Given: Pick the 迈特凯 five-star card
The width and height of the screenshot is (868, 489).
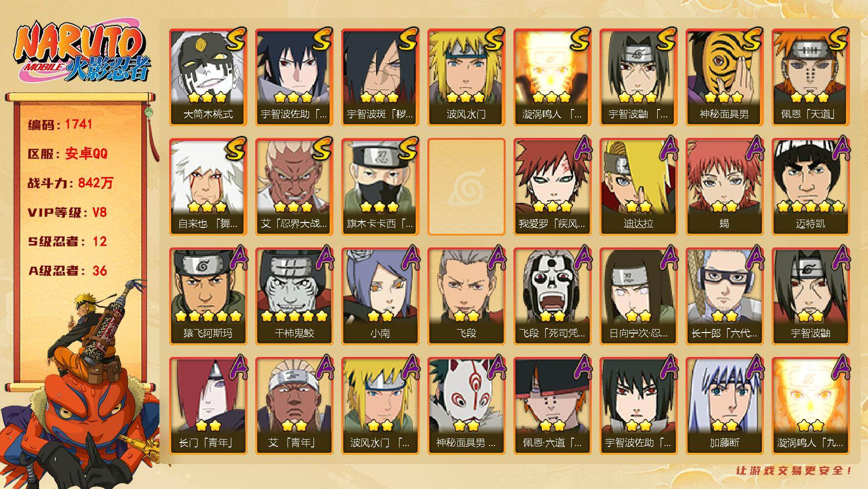Looking at the screenshot, I should [x=811, y=187].
